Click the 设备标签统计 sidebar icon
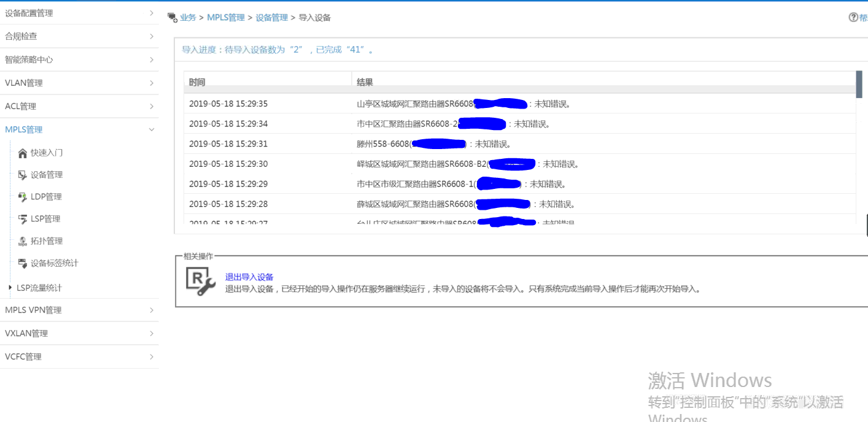The width and height of the screenshot is (868, 422). [23, 263]
